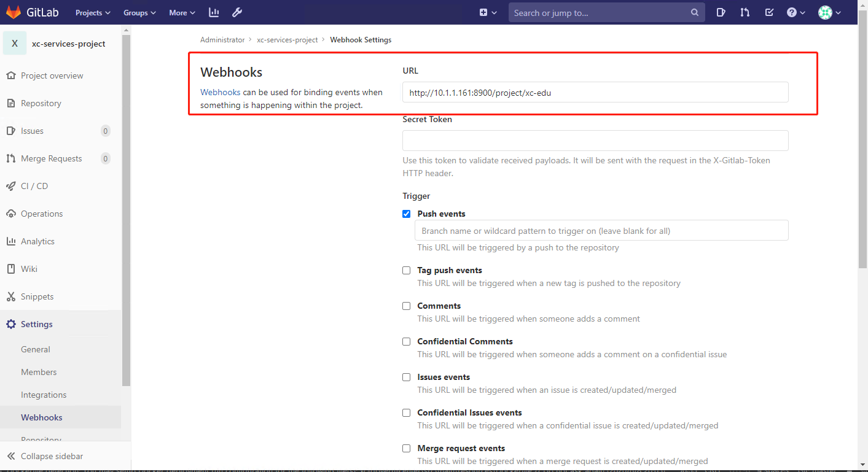Open instance statistics chart icon
This screenshot has width=868, height=472.
(x=214, y=12)
